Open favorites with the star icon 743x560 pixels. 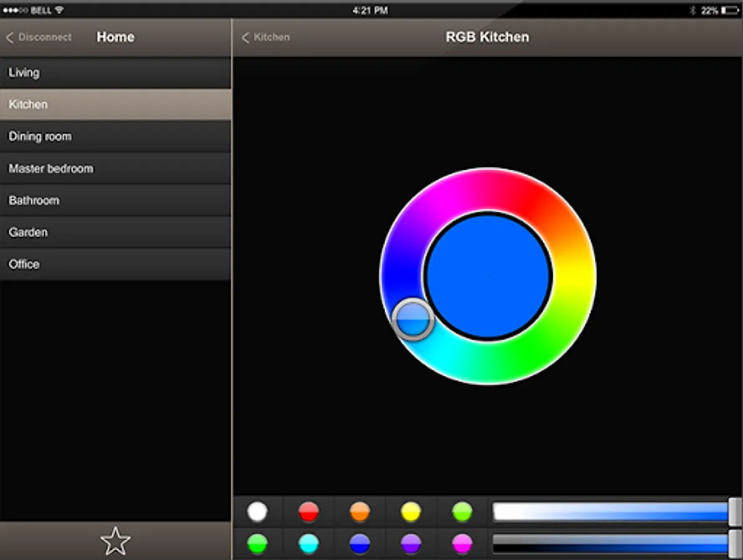click(115, 541)
